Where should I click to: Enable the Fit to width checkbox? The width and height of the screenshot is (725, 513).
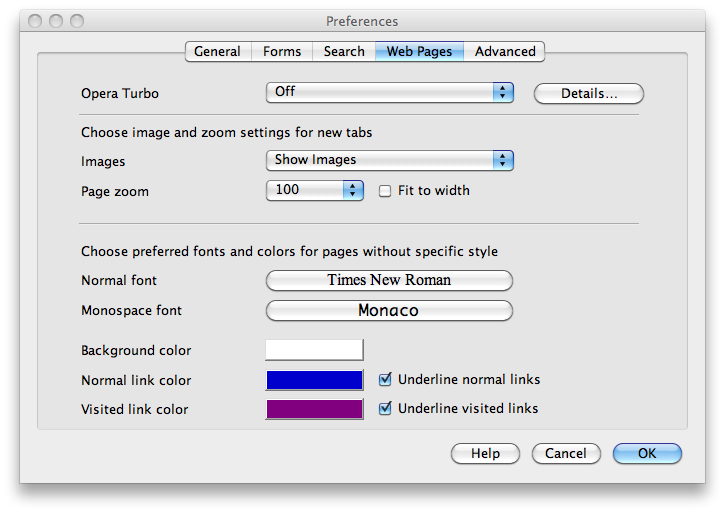[x=385, y=191]
